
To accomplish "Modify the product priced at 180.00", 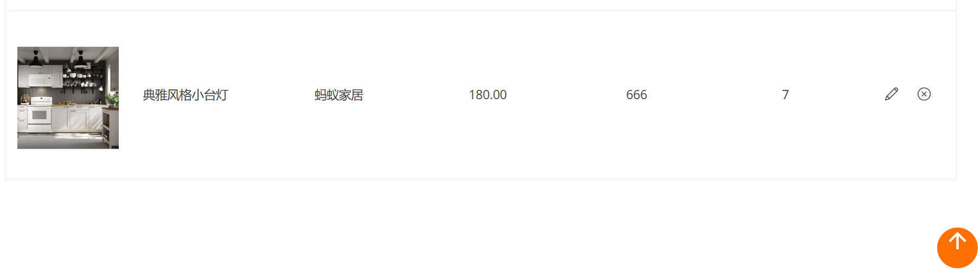I will point(892,94).
